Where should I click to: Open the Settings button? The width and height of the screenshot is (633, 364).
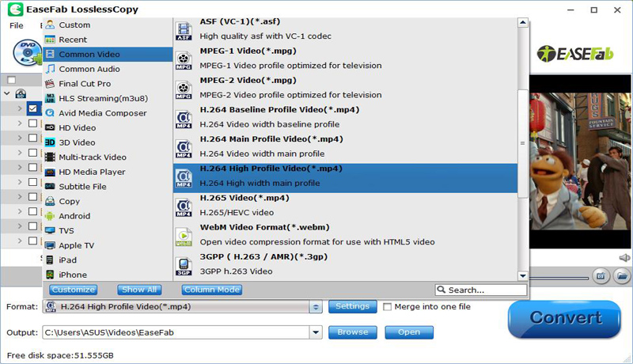click(352, 306)
